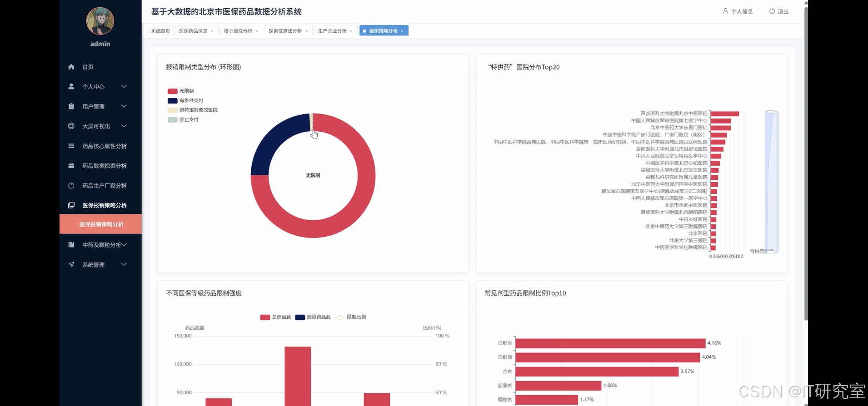This screenshot has height=406, width=868.
Task: Click the 中国医学科学院肿瘤医院 bar label
Action: (681, 248)
